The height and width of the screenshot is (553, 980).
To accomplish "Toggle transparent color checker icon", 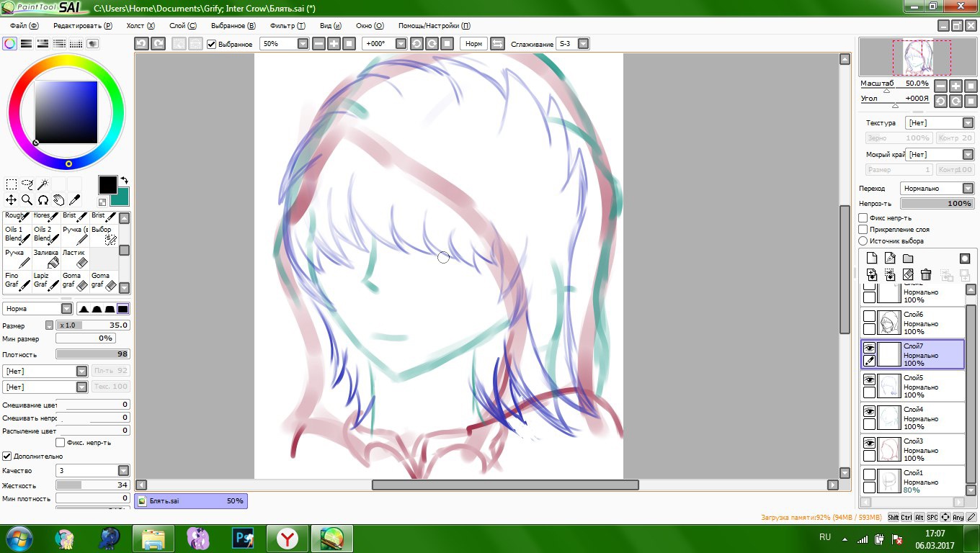I will tap(102, 202).
